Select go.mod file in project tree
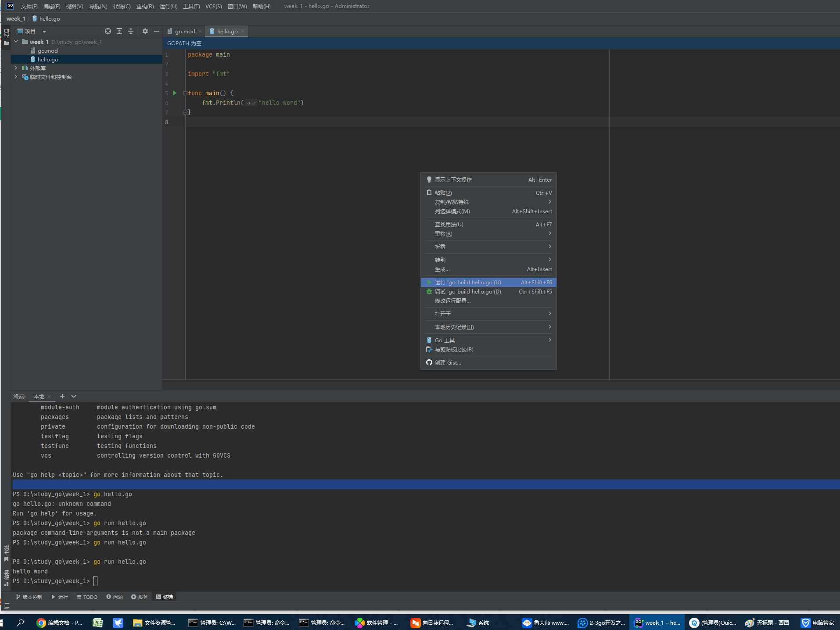 [x=47, y=51]
